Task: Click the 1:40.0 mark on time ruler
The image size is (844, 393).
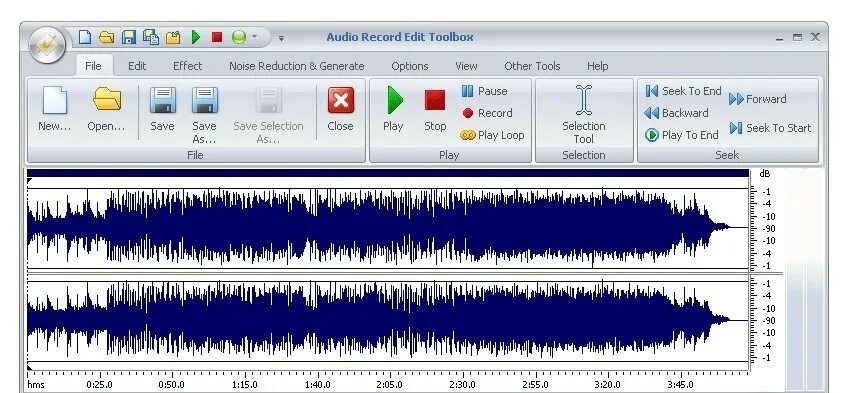Action: pyautogui.click(x=318, y=385)
